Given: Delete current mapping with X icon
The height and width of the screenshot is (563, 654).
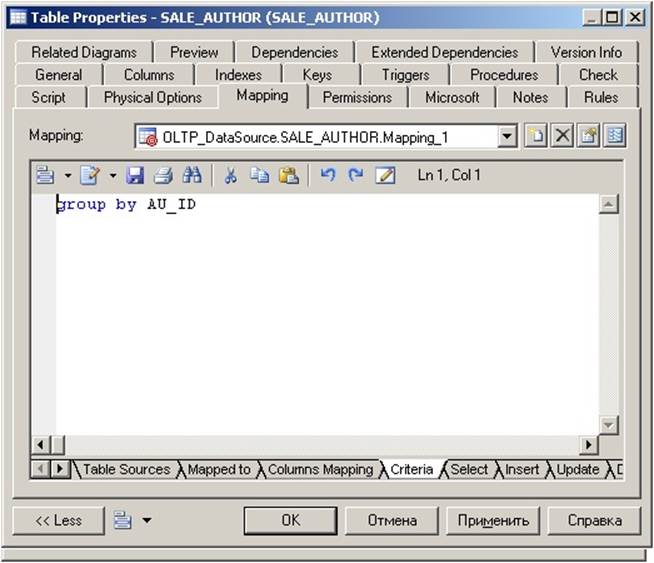Looking at the screenshot, I should tap(562, 136).
